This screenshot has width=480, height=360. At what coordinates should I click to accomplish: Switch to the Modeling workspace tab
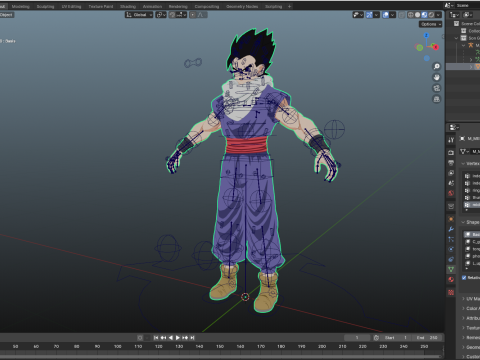21,6
